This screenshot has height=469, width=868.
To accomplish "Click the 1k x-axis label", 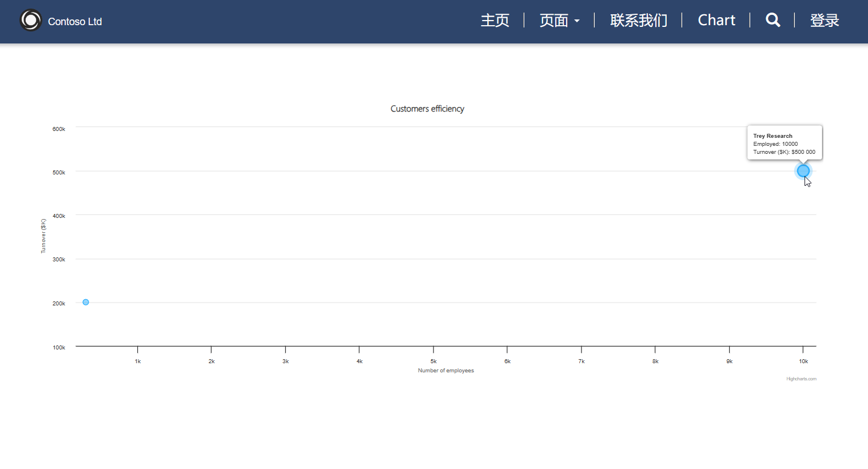I will pos(138,361).
